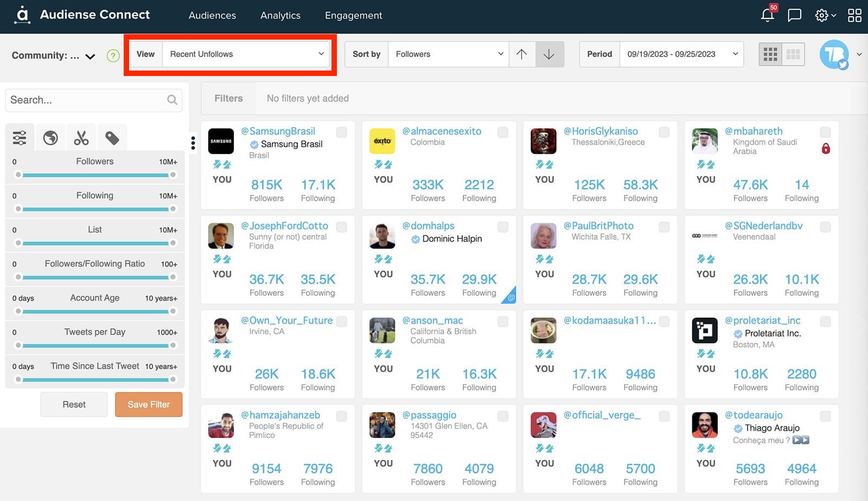Screen dimensions: 868x501
Task: Open the Period date range dropdown
Action: coord(681,54)
